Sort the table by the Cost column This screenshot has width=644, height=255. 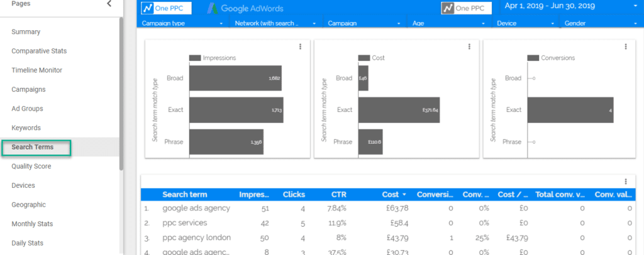point(394,194)
